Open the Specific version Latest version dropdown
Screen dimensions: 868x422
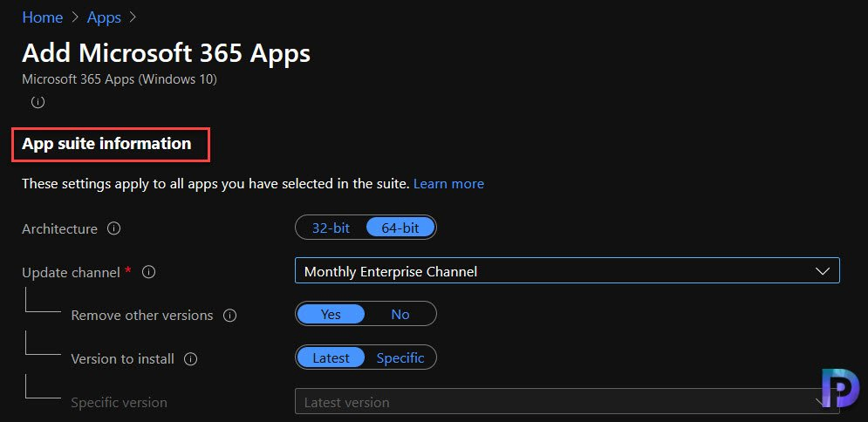click(567, 402)
